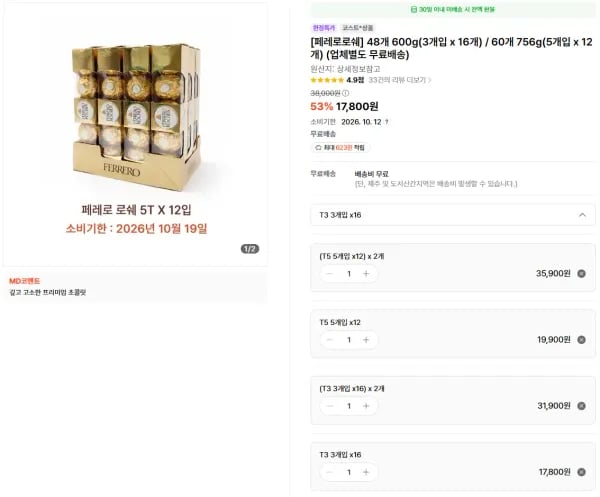Increase quantity of (T3 3개입 x16) x 2개
The width and height of the screenshot is (600, 497).
pos(366,406)
